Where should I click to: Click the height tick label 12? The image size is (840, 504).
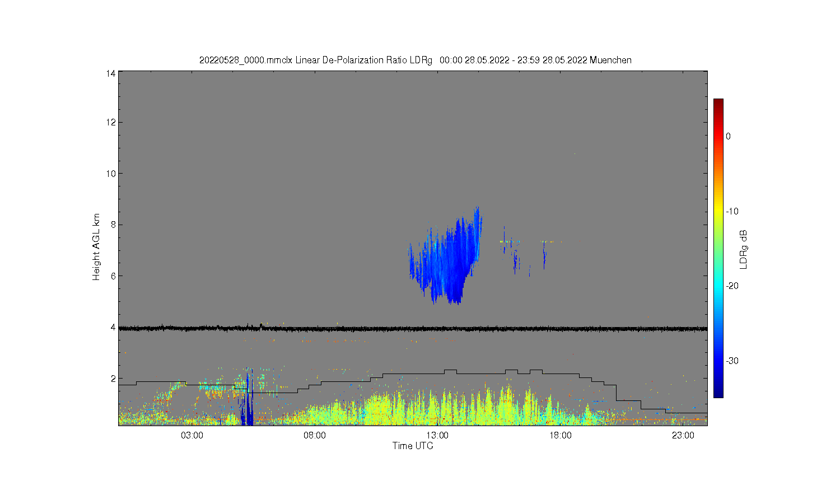(111, 122)
